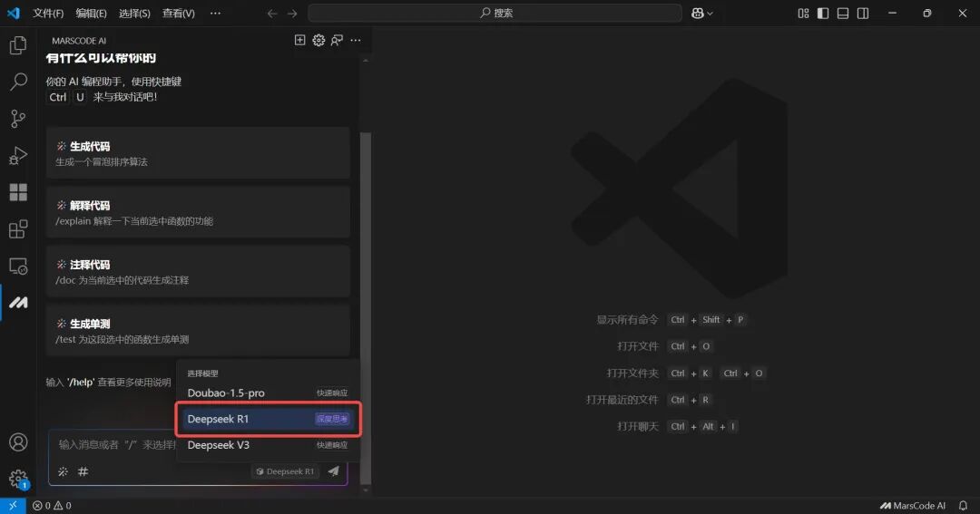Image resolution: width=980 pixels, height=514 pixels.
Task: Toggle the primary side bar
Action: [823, 13]
